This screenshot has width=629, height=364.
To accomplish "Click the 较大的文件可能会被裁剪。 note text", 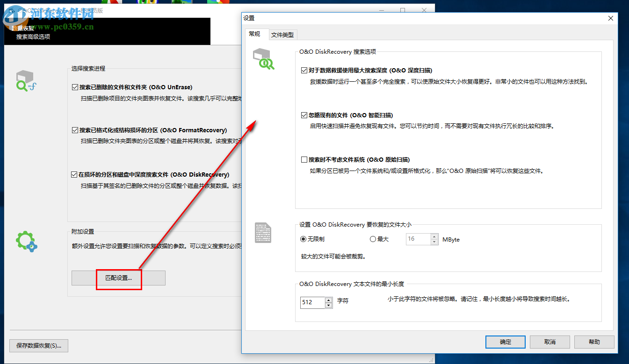I will 333,257.
